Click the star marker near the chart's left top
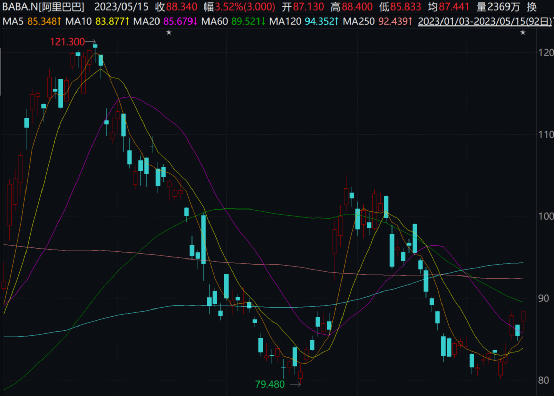554x396 pixels. 169,33
